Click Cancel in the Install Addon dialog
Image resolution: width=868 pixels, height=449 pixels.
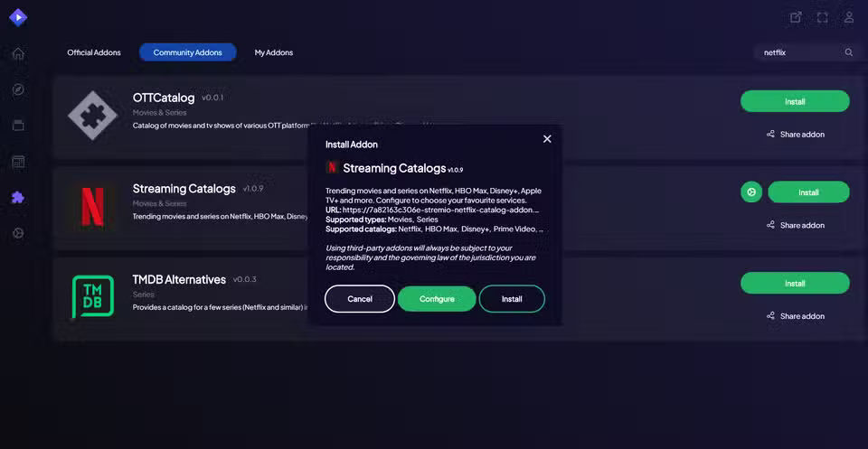(360, 299)
